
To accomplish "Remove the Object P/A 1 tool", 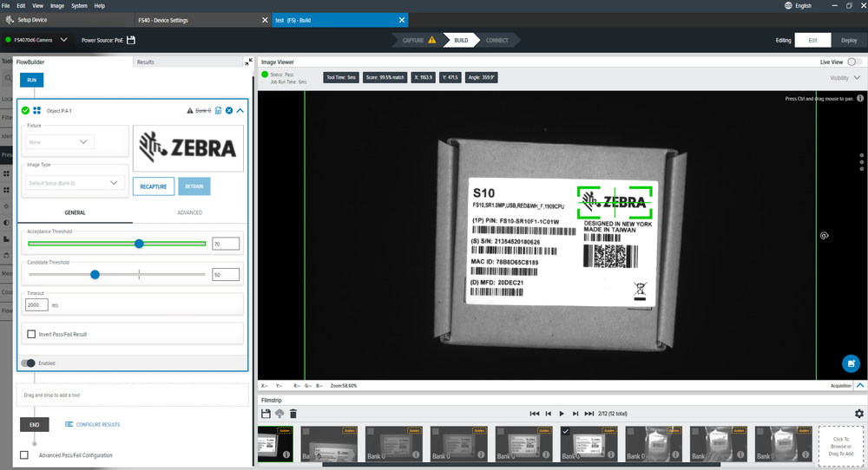I will [229, 110].
